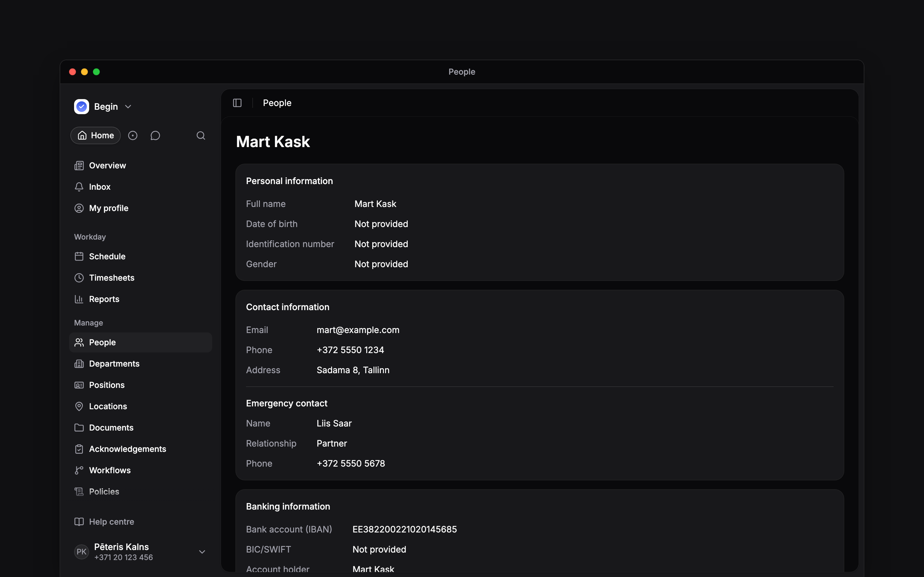This screenshot has width=924, height=577.
Task: Open Acknowledgements clipboard icon
Action: pyautogui.click(x=79, y=449)
